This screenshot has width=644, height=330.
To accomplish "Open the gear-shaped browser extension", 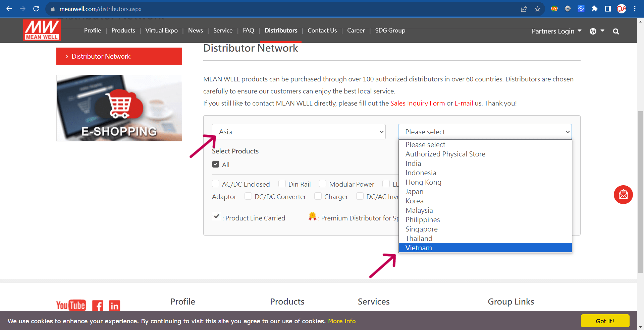I will tap(568, 9).
